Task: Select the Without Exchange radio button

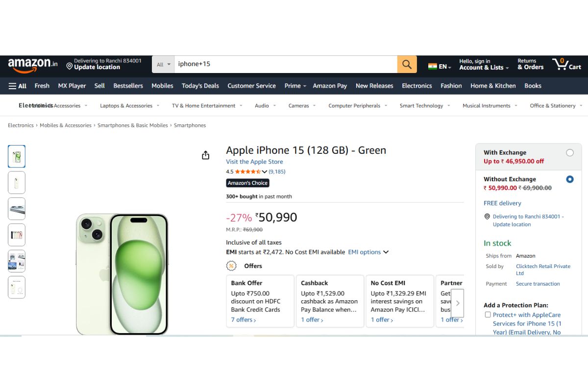Action: pyautogui.click(x=569, y=179)
